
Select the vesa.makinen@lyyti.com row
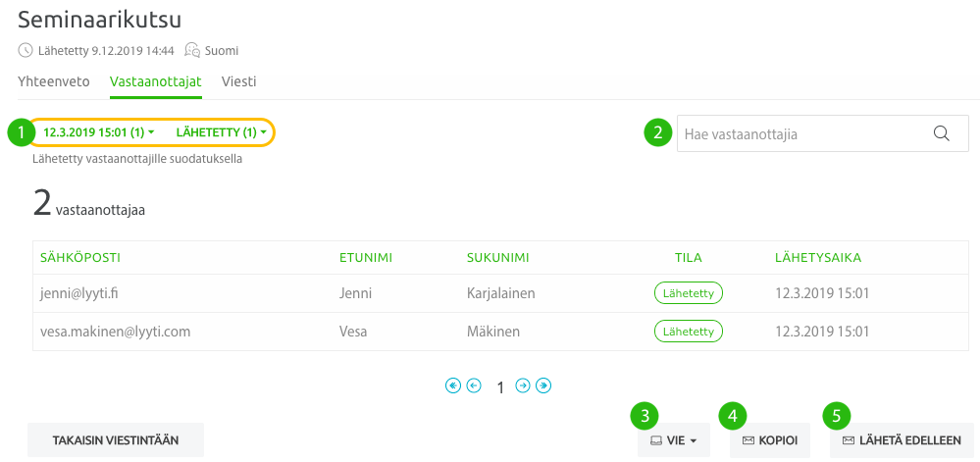[497, 332]
